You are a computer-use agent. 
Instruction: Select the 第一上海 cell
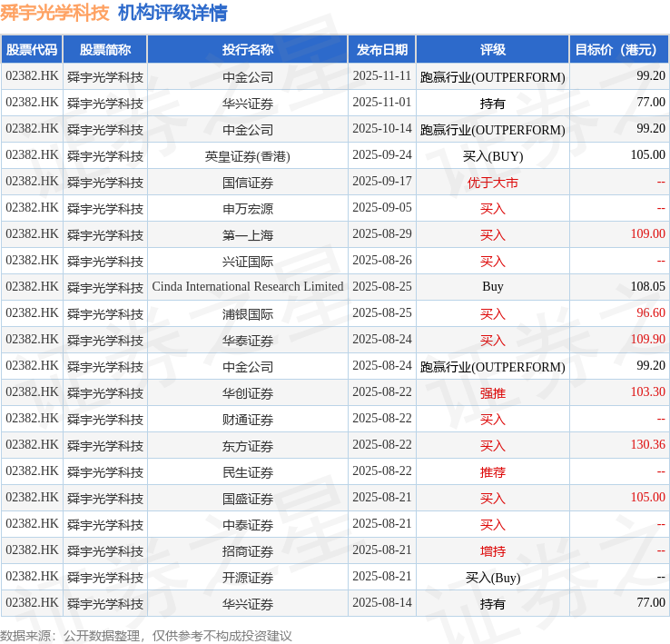click(248, 235)
